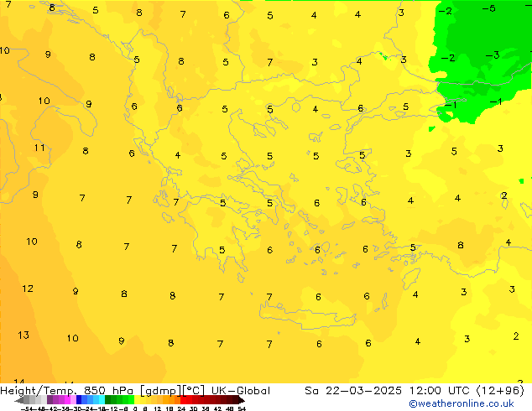Click the '11' temperature value on the map
This screenshot has height=411, width=532.
coord(39,148)
